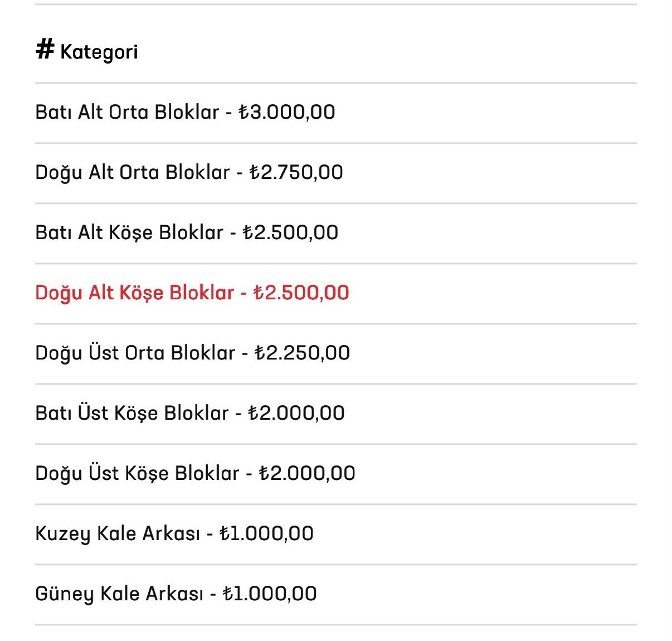
Task: Click Batı Alt Köşe ₺2.500,00 price
Action: pos(290,232)
